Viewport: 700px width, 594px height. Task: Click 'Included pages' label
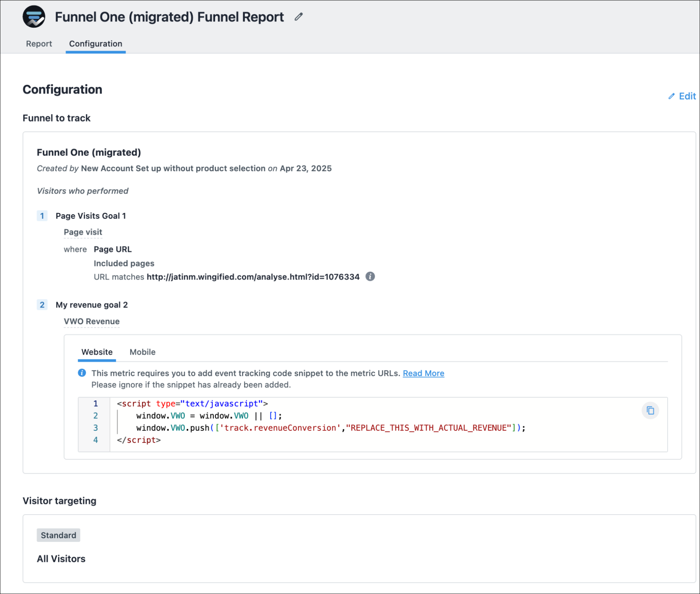click(124, 263)
